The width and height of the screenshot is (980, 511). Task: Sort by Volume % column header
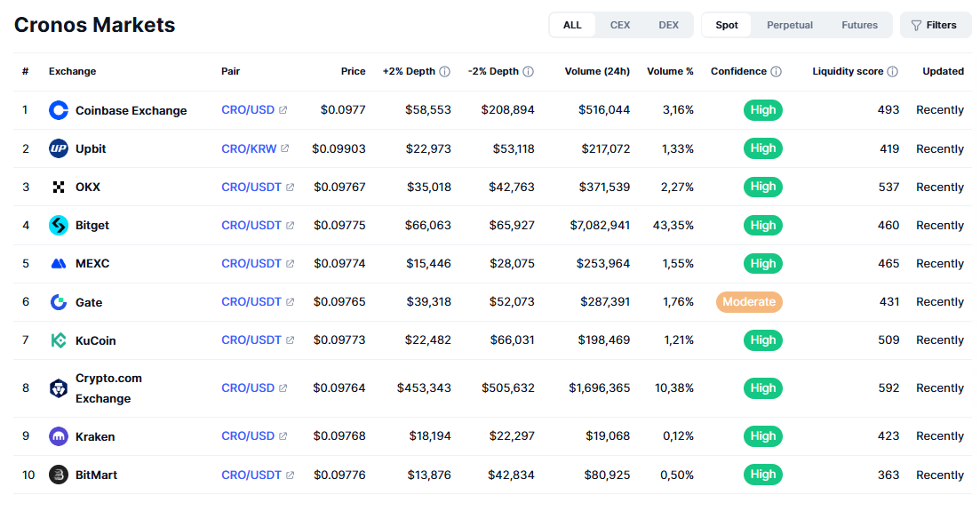[670, 71]
